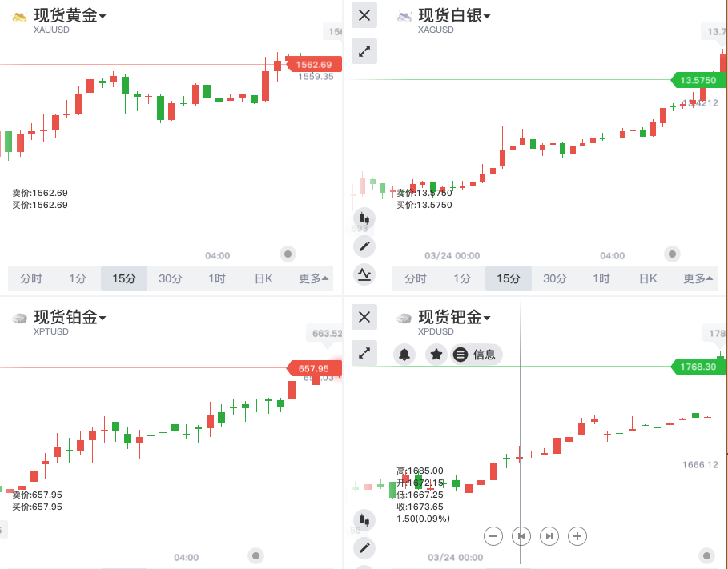Step to next candle in palladium chart
The image size is (728, 569).
coord(549,536)
